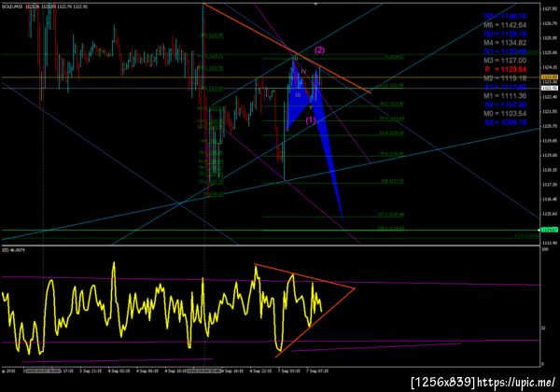
Task: Click the 3 Sep 21:15 time label
Action: pos(91,371)
